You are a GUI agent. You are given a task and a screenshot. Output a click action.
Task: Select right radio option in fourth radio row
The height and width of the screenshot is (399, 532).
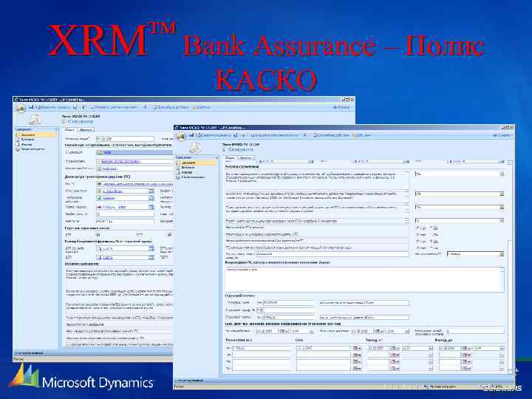coord(432,248)
